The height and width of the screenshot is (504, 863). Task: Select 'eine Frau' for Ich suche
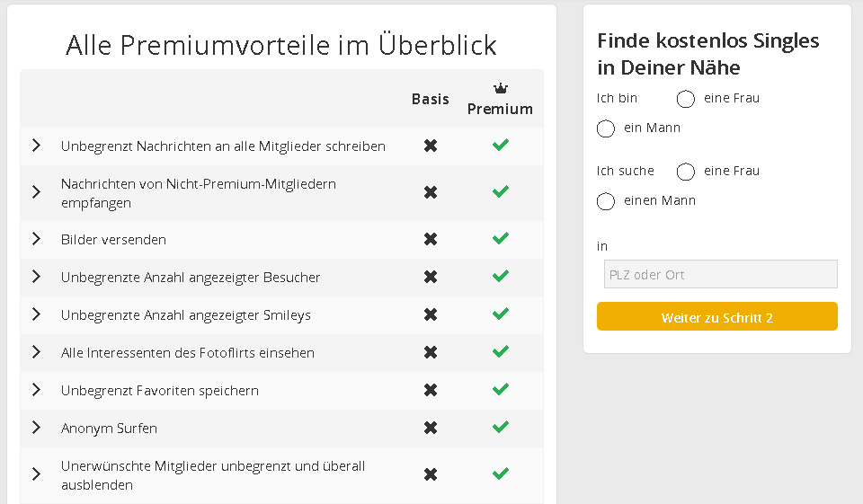[x=686, y=172]
